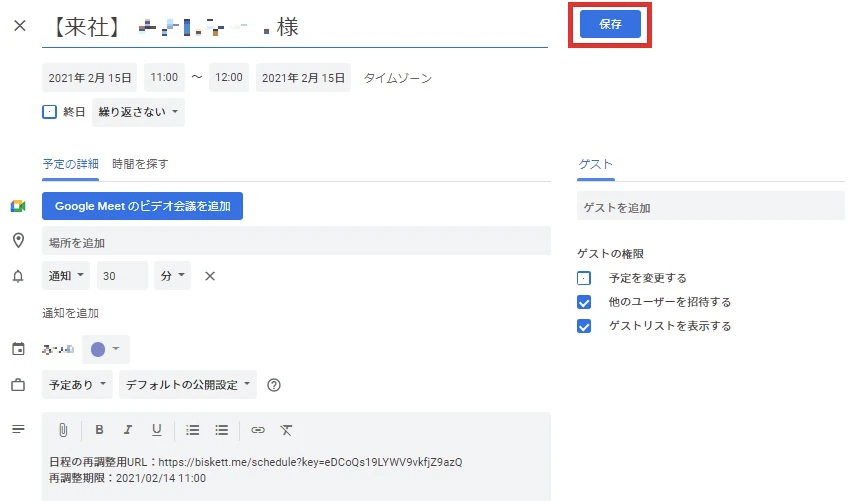Add Google Meet video conference
The width and height of the screenshot is (858, 501).
pos(142,207)
